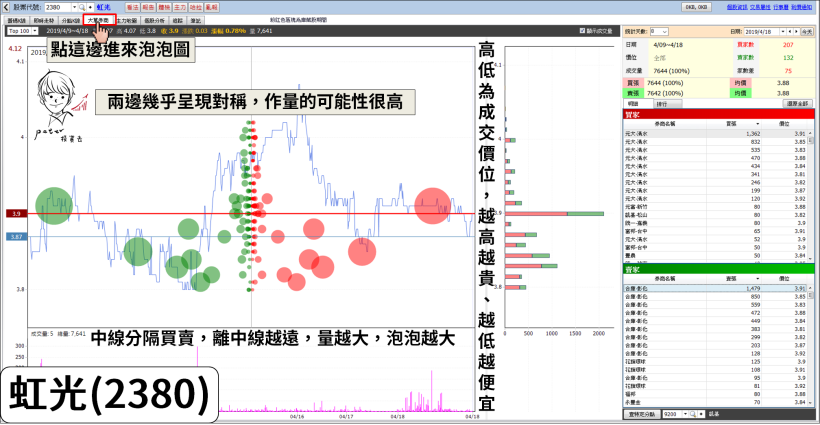Select buyer row with 535 volume

(716, 150)
